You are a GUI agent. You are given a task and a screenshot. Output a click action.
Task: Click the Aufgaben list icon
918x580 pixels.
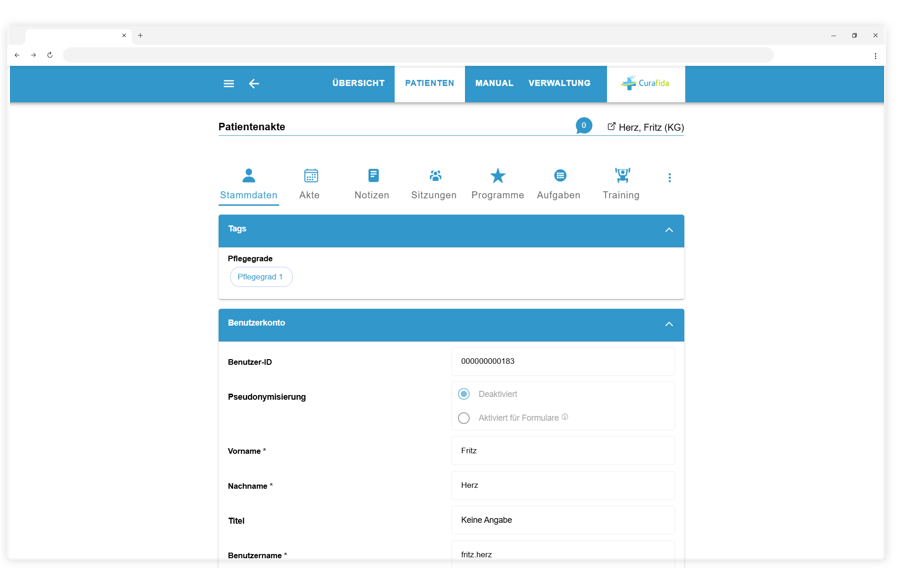tap(560, 175)
